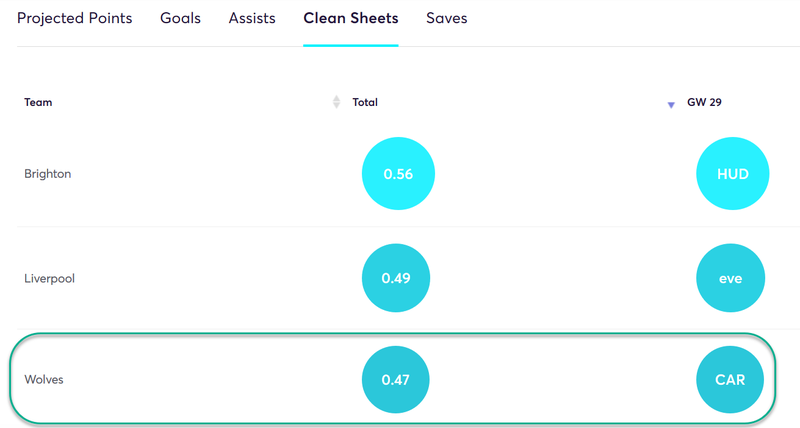Click Wolves' 0.47 total bubble
The height and width of the screenshot is (428, 800).
coord(395,380)
